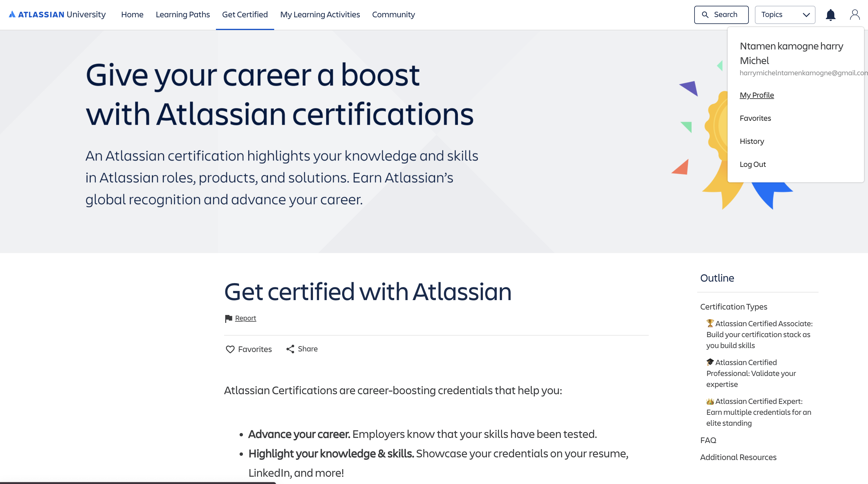Select History from the account menu

pos(752,141)
